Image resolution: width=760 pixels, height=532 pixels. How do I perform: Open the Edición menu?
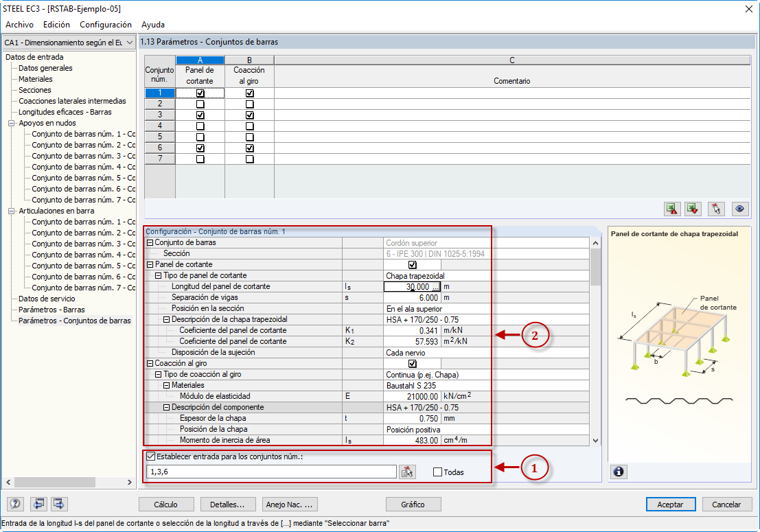pyautogui.click(x=56, y=25)
